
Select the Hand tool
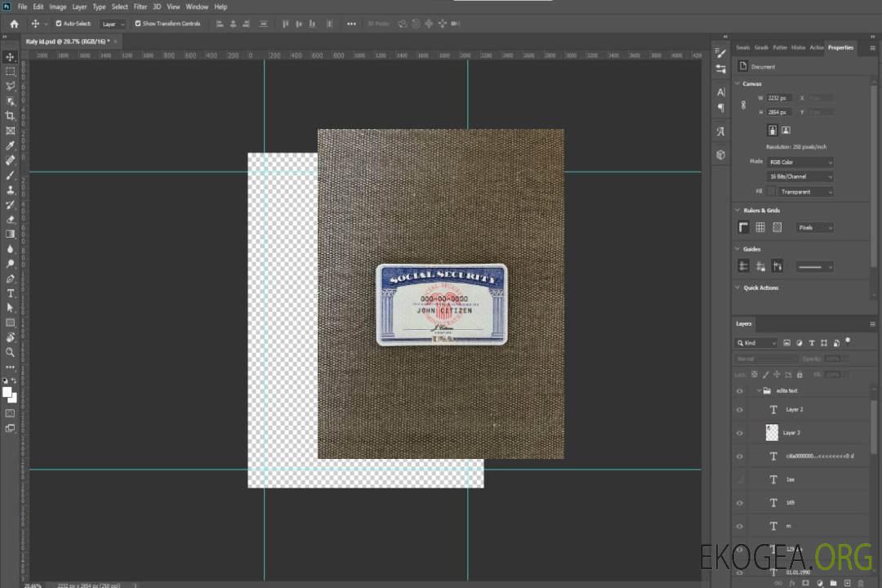[10, 337]
